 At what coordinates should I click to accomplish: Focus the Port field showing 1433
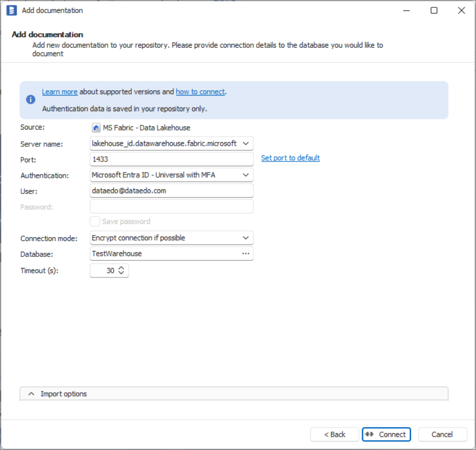172,159
